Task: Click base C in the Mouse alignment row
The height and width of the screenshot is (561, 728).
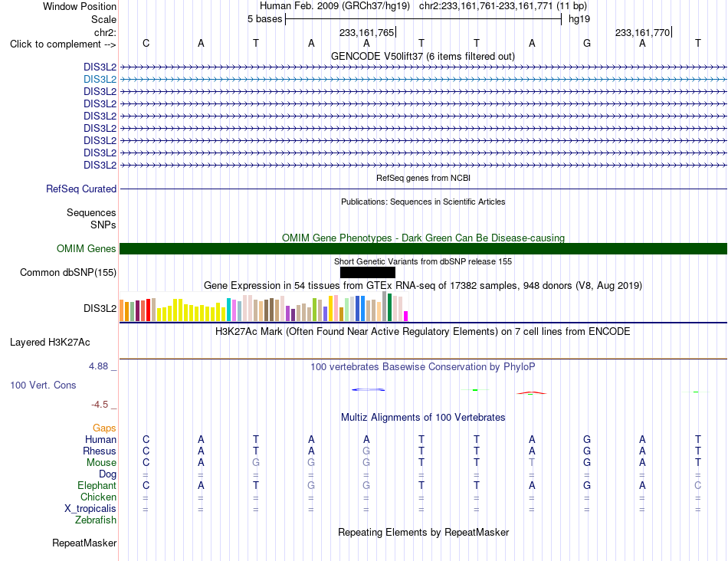Action: pos(146,463)
